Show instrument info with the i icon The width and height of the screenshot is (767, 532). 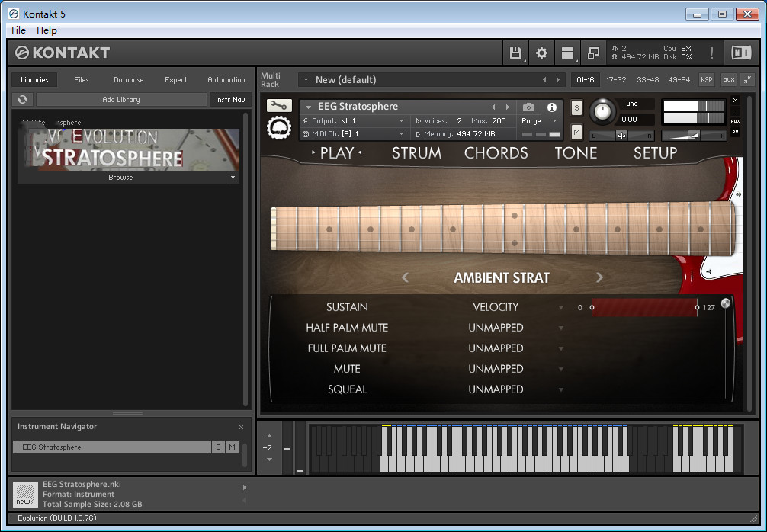pos(552,107)
